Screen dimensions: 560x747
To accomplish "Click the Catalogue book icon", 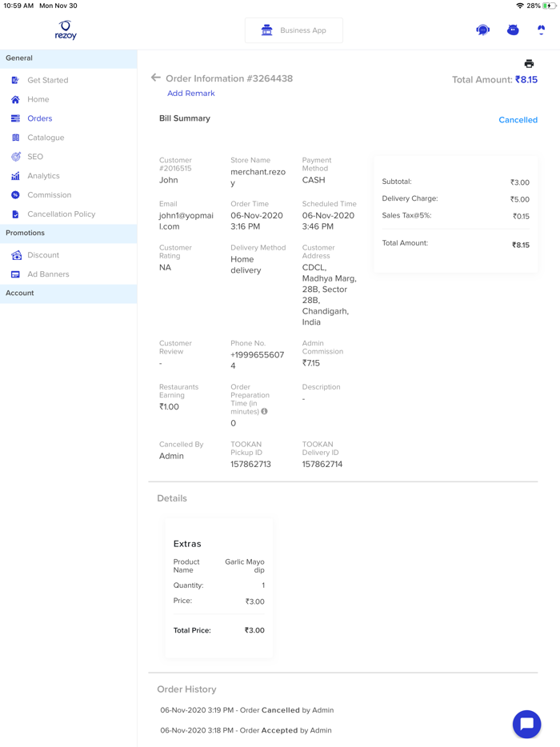I will (x=15, y=138).
